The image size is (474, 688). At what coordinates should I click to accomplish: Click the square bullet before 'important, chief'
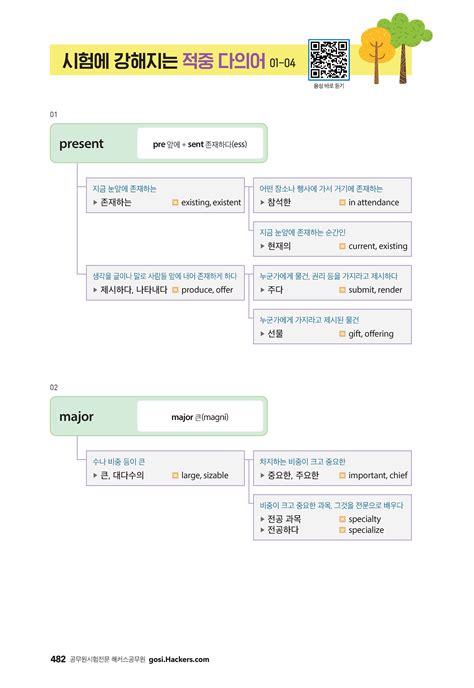342,475
